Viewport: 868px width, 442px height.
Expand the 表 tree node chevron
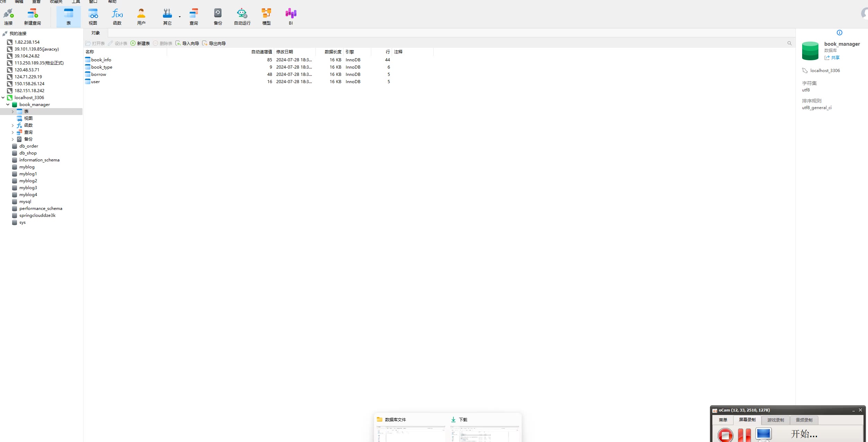(x=13, y=112)
